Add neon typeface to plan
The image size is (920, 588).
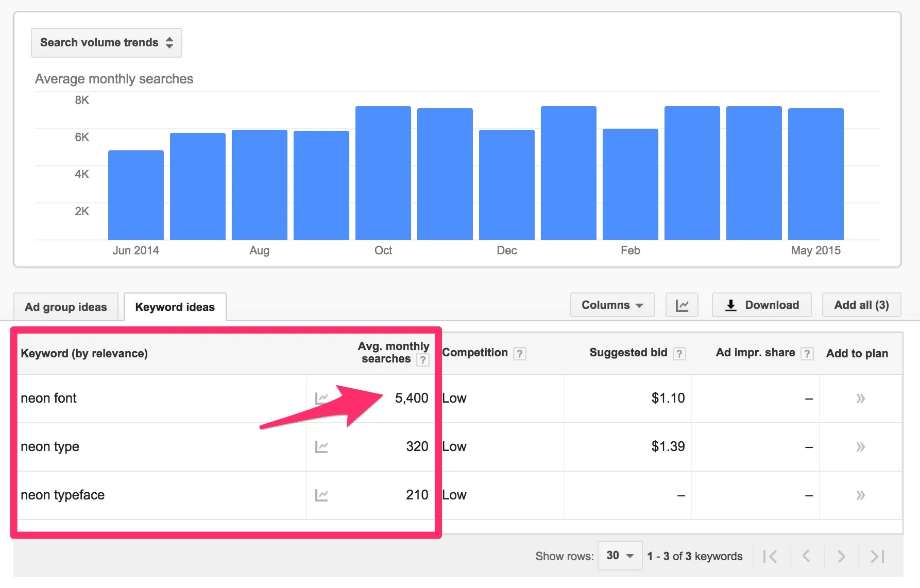(x=861, y=495)
